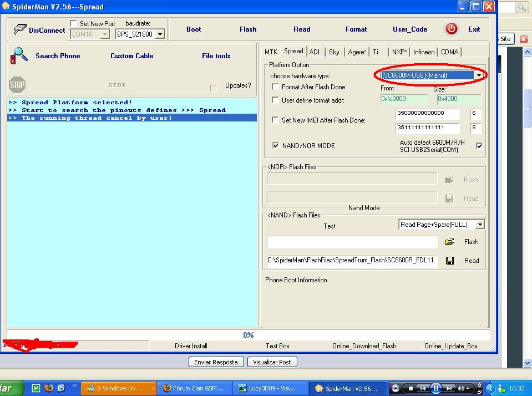Stop media playback in taskbar player

[411, 389]
